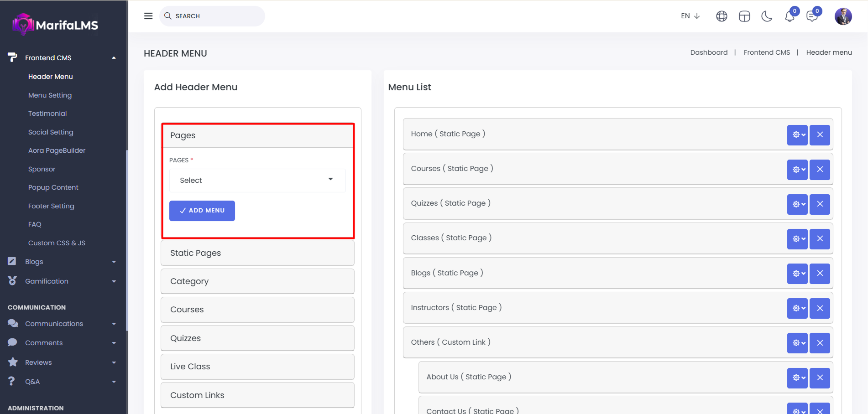Screen dimensions: 868x414
Task: Open settings gear for Courses menu item
Action: point(797,169)
